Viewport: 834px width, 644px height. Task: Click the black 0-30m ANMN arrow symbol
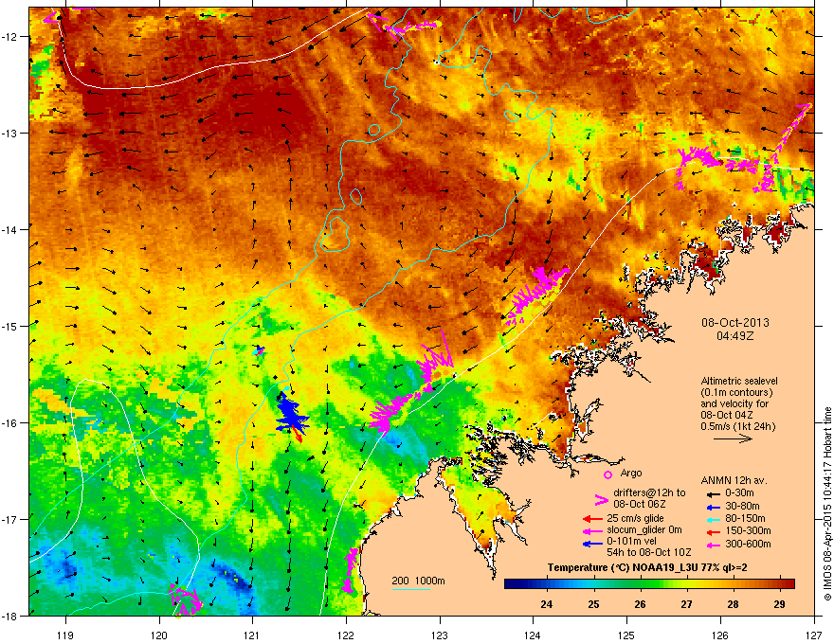pos(712,493)
